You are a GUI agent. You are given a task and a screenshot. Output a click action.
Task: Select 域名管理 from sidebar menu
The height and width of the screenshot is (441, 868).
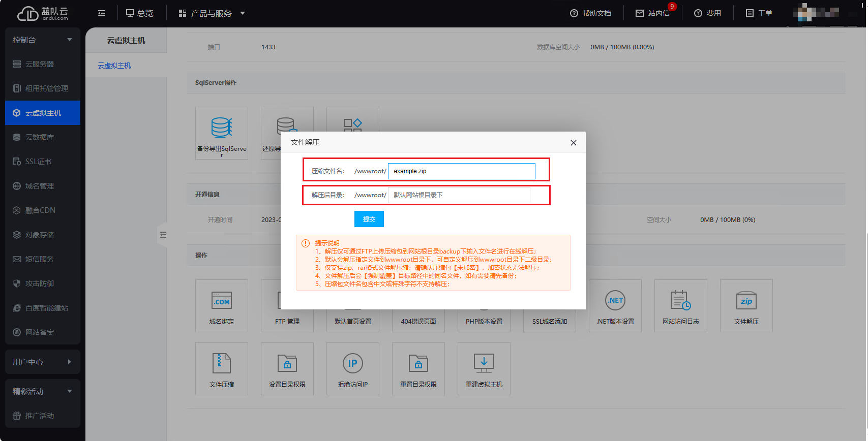(x=40, y=186)
